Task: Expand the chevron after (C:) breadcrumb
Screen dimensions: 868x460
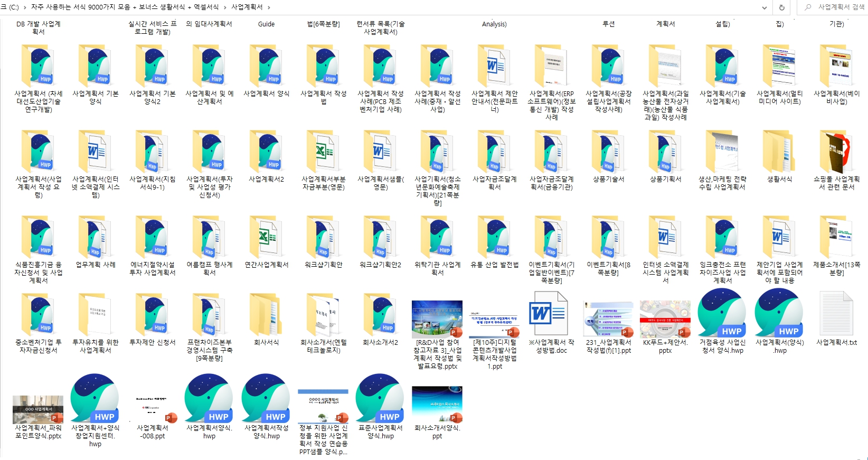Action: (24, 7)
